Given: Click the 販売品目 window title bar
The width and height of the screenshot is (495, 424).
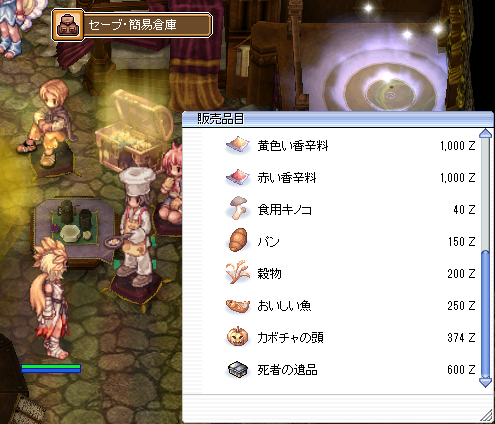Looking at the screenshot, I should click(338, 119).
